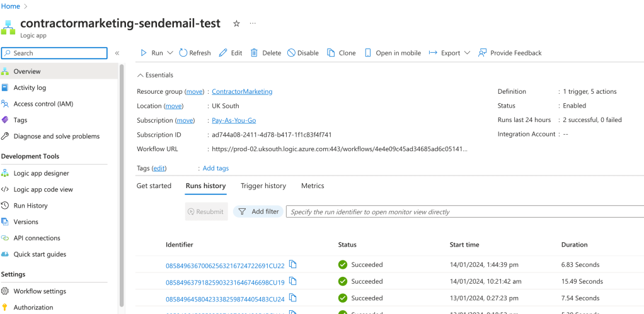Click the Resubmit button
The height and width of the screenshot is (314, 644).
tap(206, 211)
